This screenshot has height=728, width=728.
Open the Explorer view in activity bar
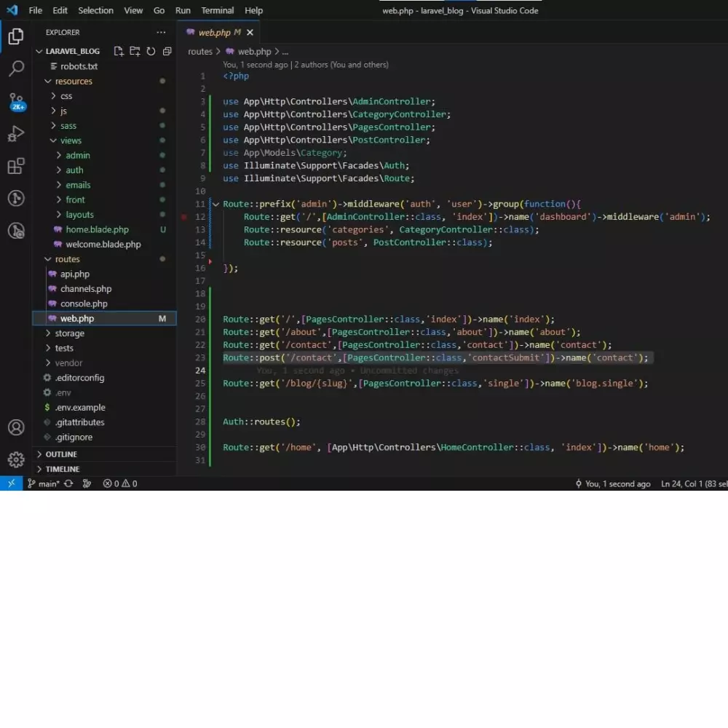pos(16,36)
